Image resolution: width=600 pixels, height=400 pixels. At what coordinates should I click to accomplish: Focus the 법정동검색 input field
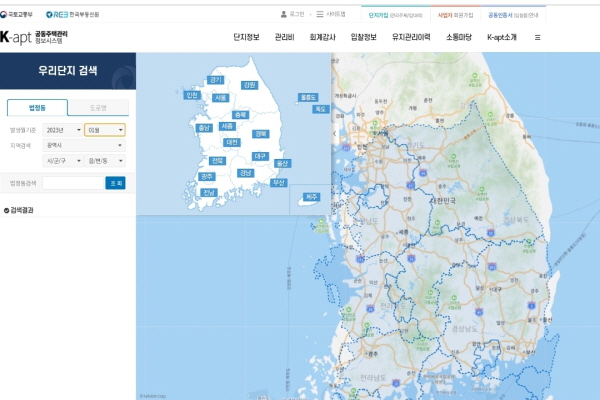click(x=73, y=183)
